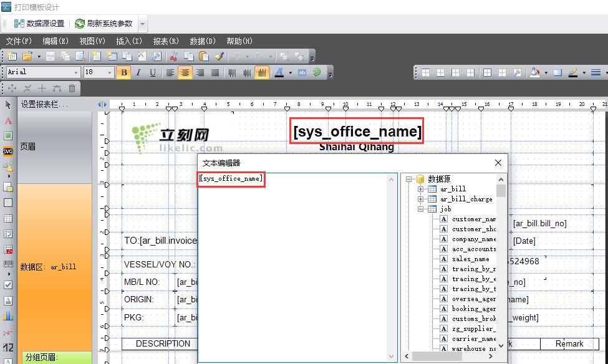Select the SVG object tool

point(8,151)
